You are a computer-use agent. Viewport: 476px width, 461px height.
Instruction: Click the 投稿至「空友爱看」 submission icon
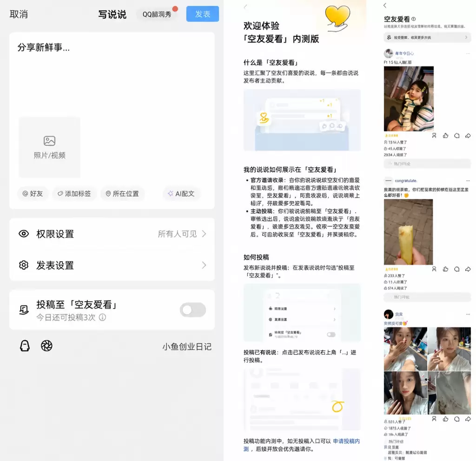(24, 310)
